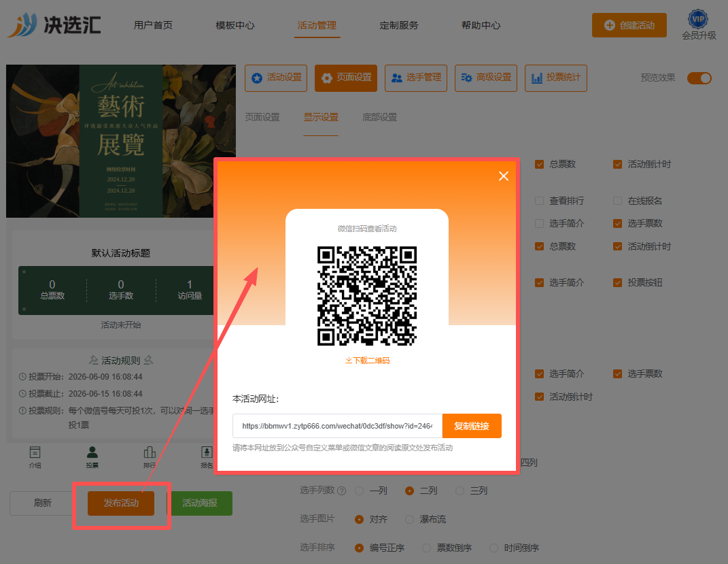This screenshot has height=564, width=728.
Task: Select 编号正序 sort order
Action: click(359, 548)
